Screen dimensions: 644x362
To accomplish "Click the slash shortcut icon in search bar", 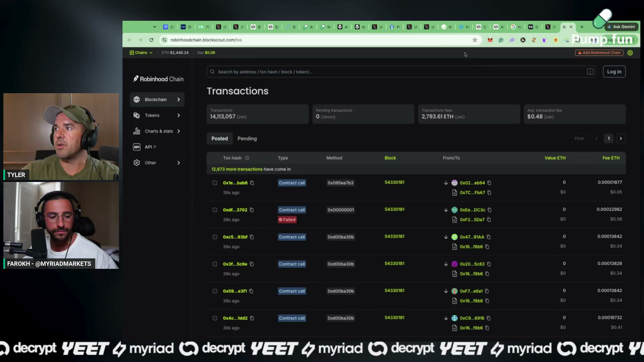I will pos(590,72).
